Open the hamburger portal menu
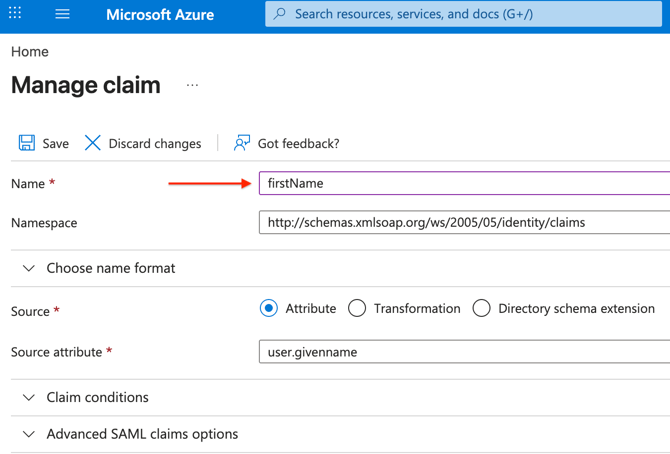Viewport: 670px width, 454px height. [62, 15]
